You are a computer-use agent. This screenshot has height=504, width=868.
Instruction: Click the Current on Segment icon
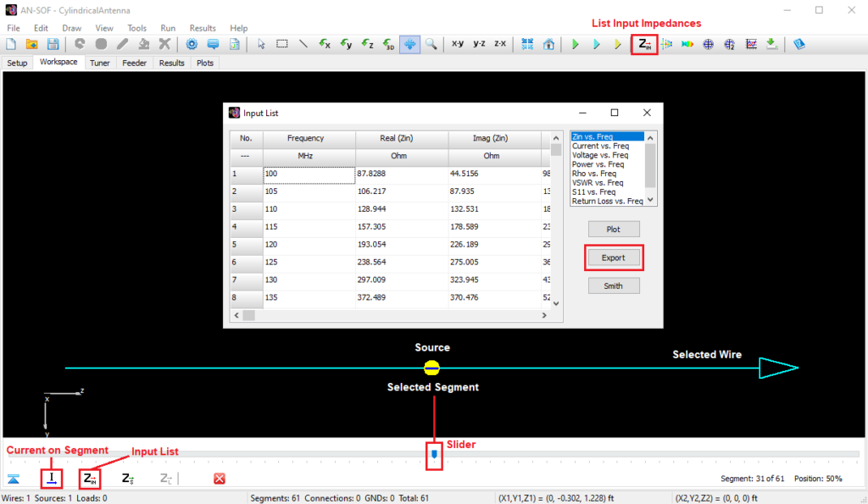click(51, 478)
